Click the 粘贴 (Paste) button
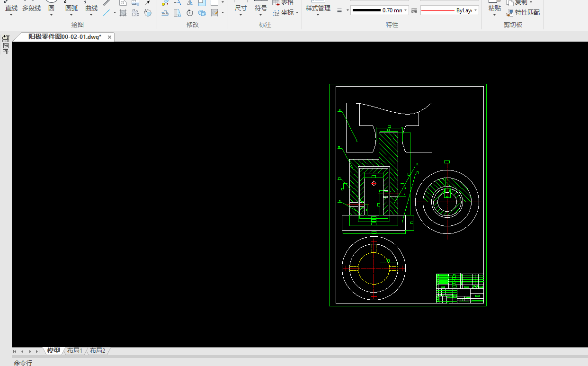 [x=494, y=8]
